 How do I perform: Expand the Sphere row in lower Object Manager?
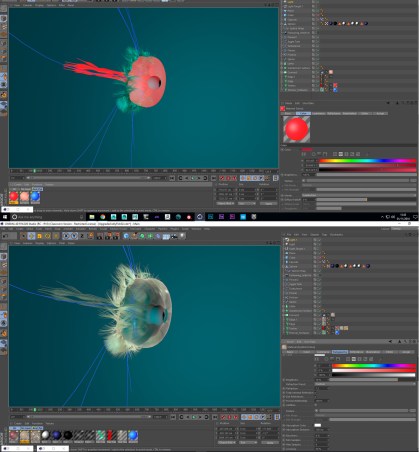pyautogui.click(x=283, y=266)
